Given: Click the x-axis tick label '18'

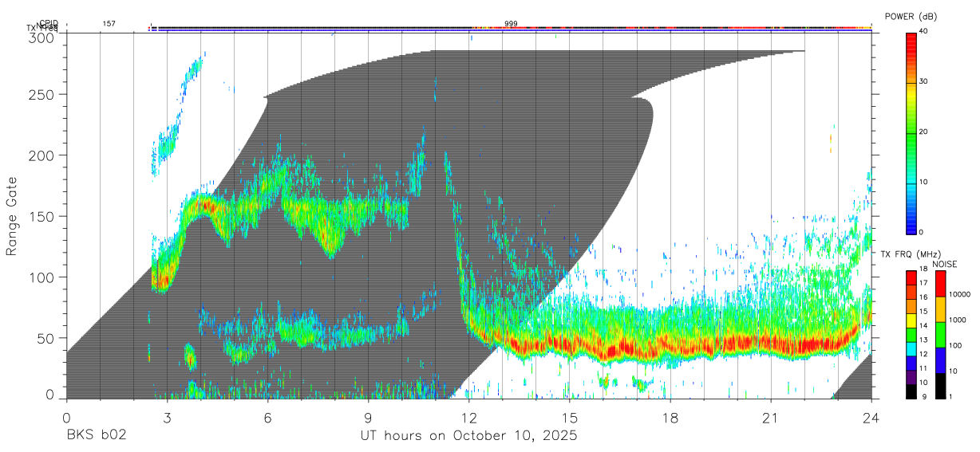Looking at the screenshot, I should point(670,419).
